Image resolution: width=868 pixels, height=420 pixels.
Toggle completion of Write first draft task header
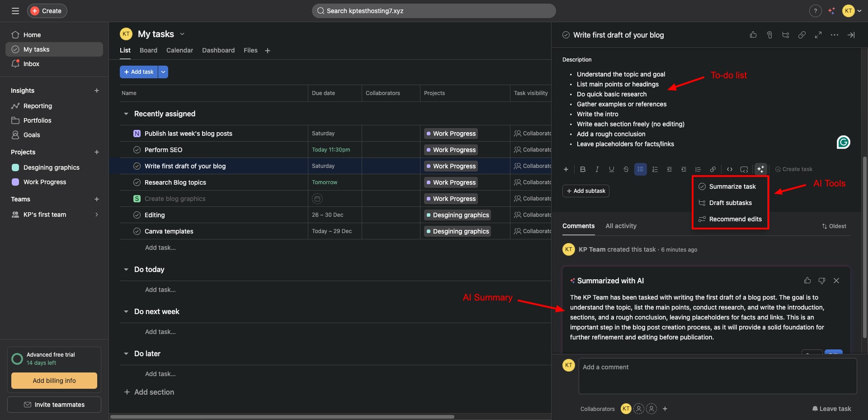coord(566,35)
